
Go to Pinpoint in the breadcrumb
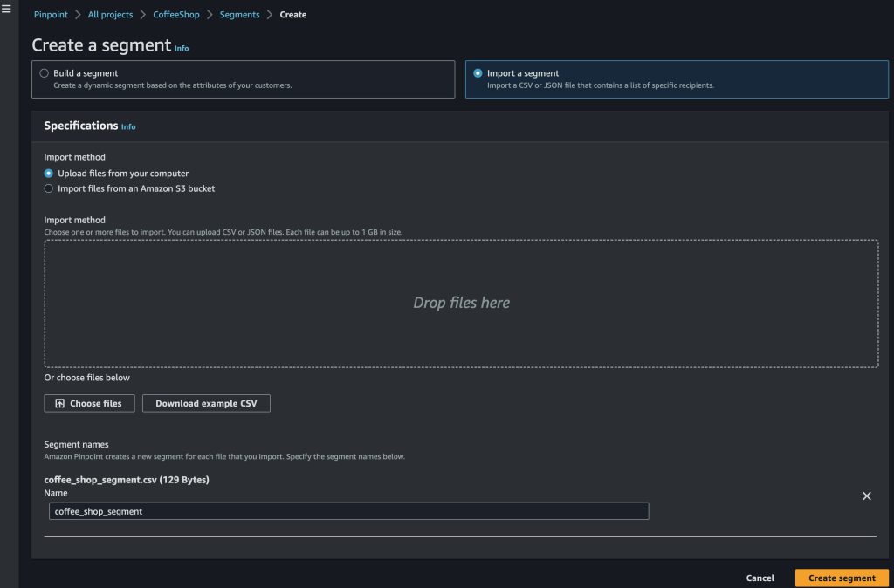pos(51,15)
